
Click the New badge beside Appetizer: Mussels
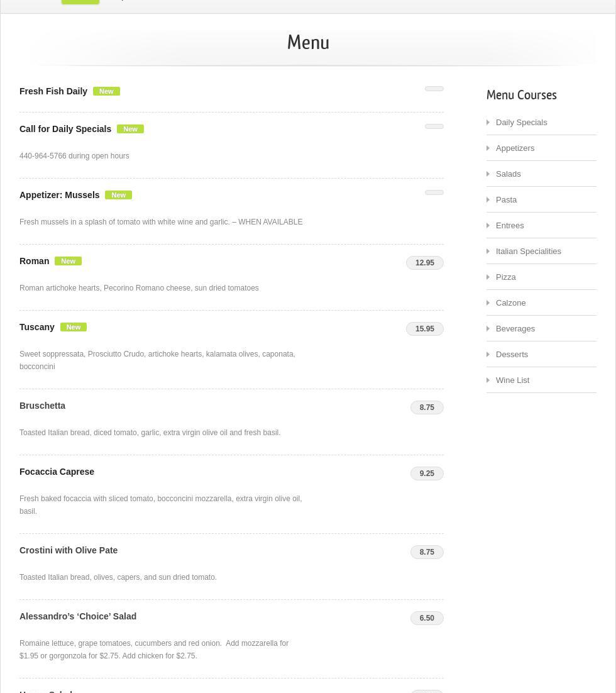coord(118,195)
